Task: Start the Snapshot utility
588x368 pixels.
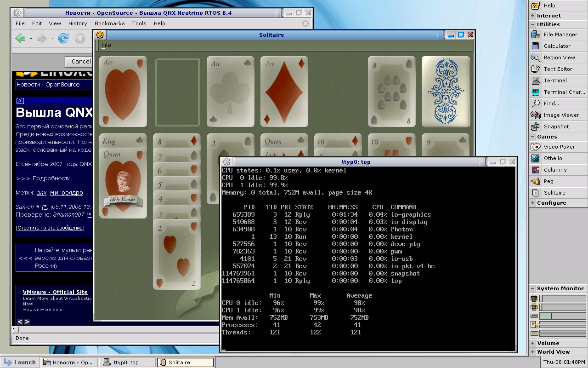Action: (558, 126)
